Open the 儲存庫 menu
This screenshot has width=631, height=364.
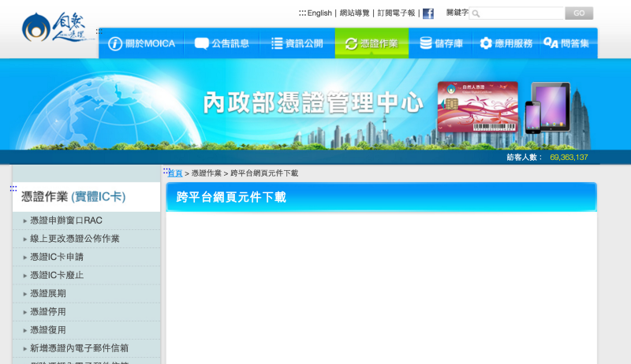point(441,43)
